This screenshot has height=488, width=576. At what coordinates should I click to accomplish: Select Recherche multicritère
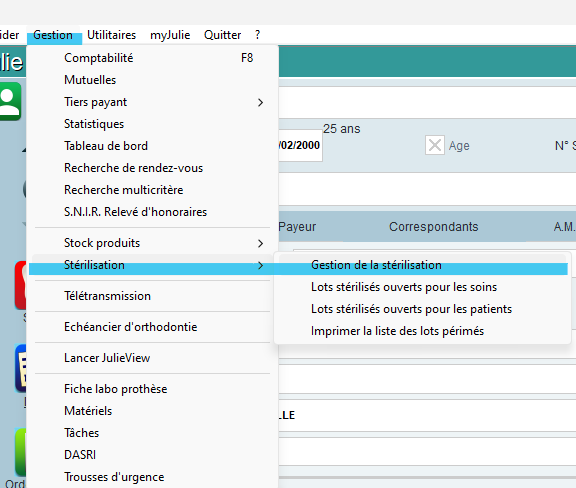pyautogui.click(x=153, y=190)
